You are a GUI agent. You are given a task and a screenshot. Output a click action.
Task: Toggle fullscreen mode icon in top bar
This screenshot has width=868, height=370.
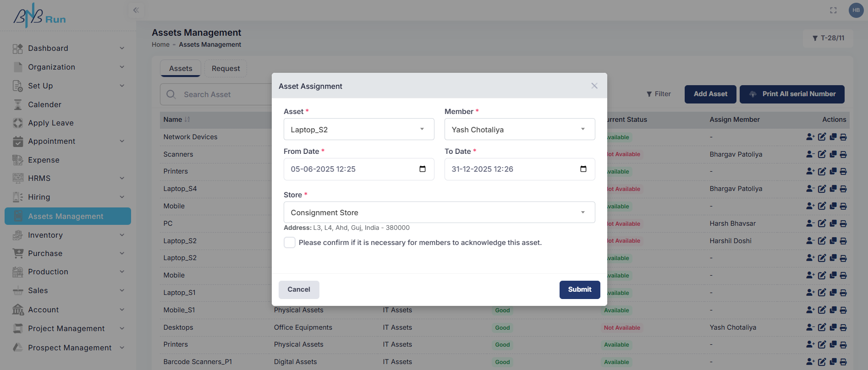click(833, 10)
